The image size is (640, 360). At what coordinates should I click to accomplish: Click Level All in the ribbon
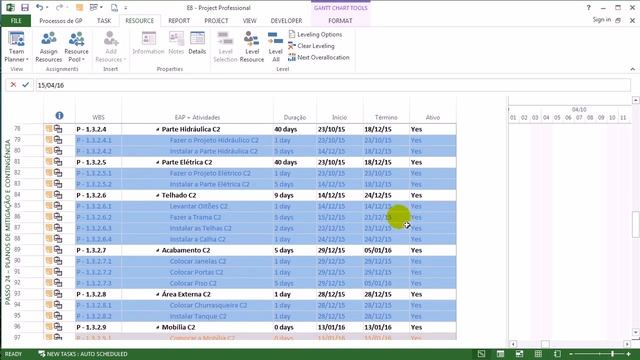pyautogui.click(x=276, y=47)
